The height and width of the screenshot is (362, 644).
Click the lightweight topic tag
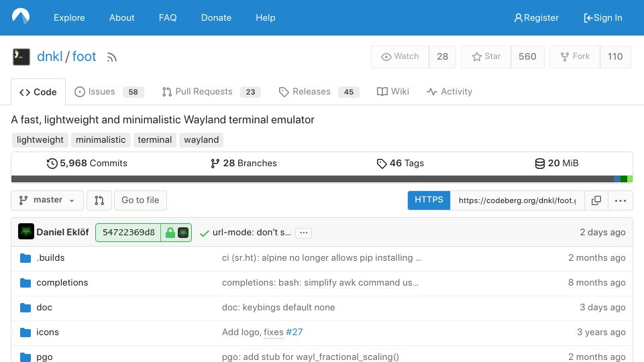40,140
